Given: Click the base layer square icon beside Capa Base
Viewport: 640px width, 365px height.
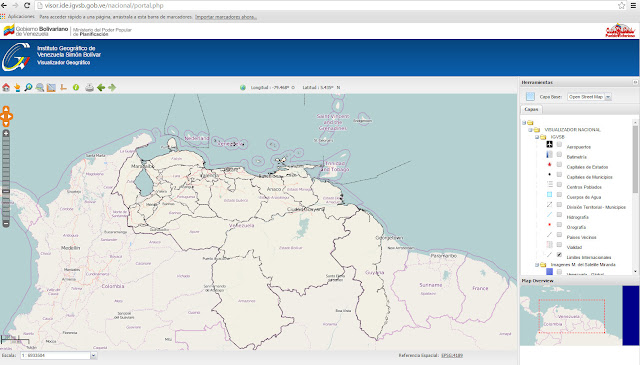Looking at the screenshot, I should point(530,96).
